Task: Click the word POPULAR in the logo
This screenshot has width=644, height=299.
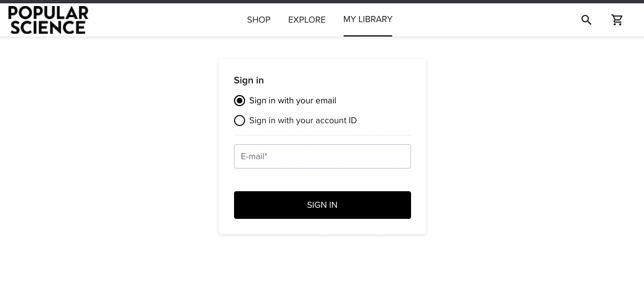Action: point(48,13)
